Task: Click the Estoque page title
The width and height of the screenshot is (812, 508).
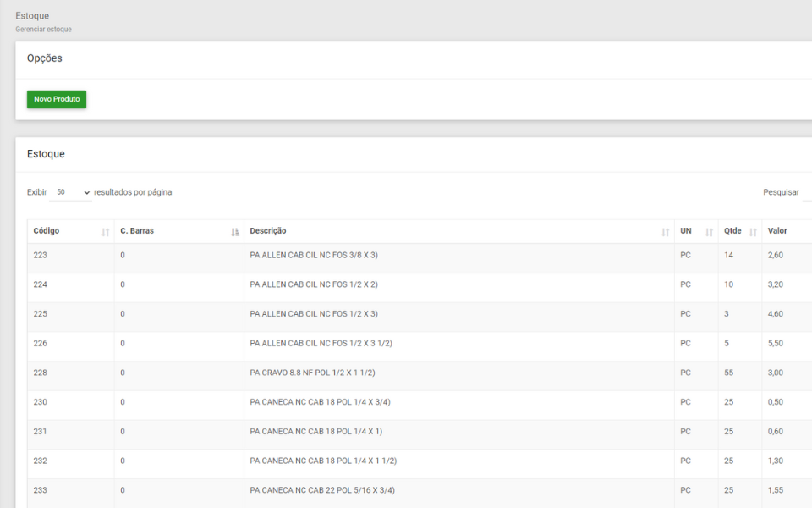Action: [32, 16]
